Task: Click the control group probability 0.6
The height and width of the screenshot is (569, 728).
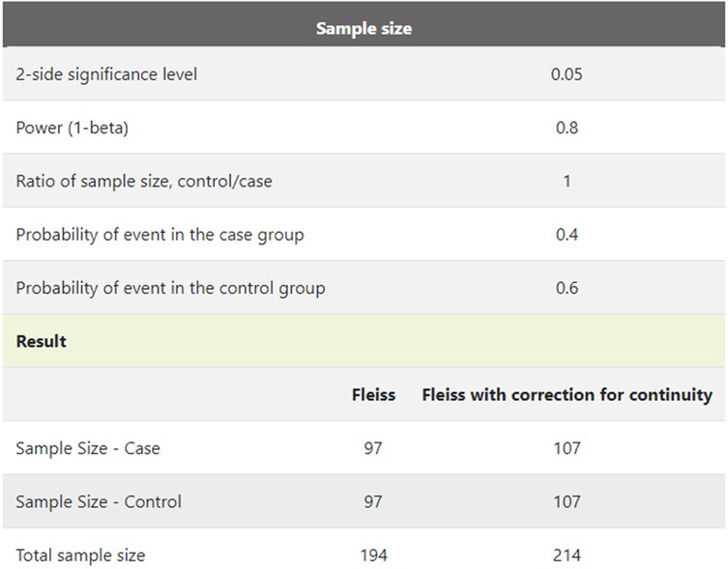Action: click(567, 288)
